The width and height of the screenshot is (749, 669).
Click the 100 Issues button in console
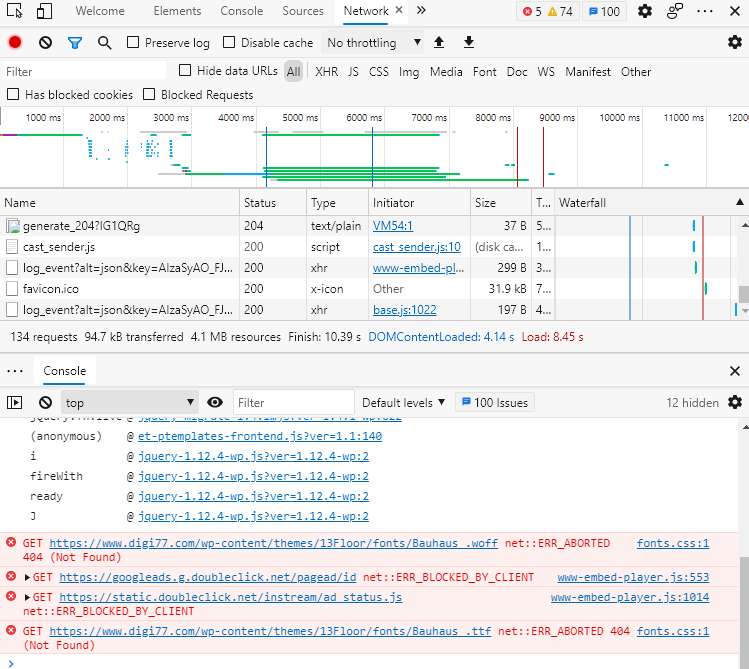(x=494, y=402)
